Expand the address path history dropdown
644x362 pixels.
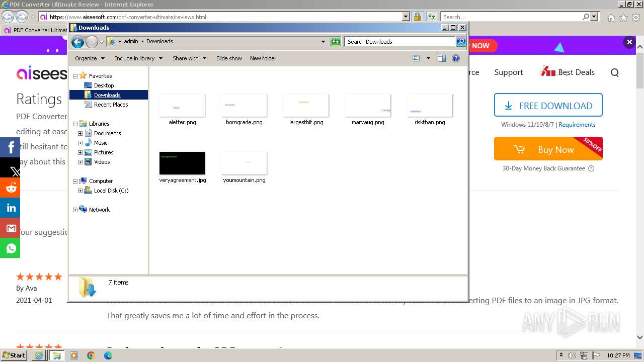pyautogui.click(x=323, y=42)
